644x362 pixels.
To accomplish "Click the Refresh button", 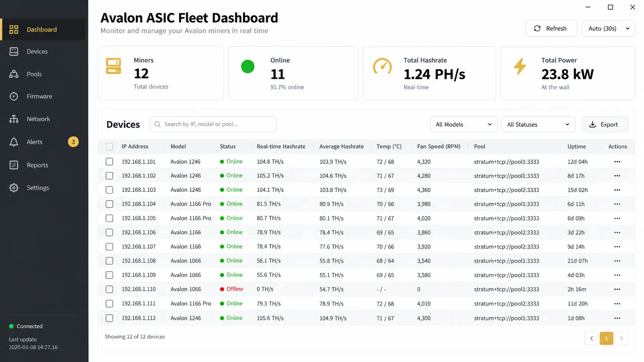I will [x=551, y=28].
